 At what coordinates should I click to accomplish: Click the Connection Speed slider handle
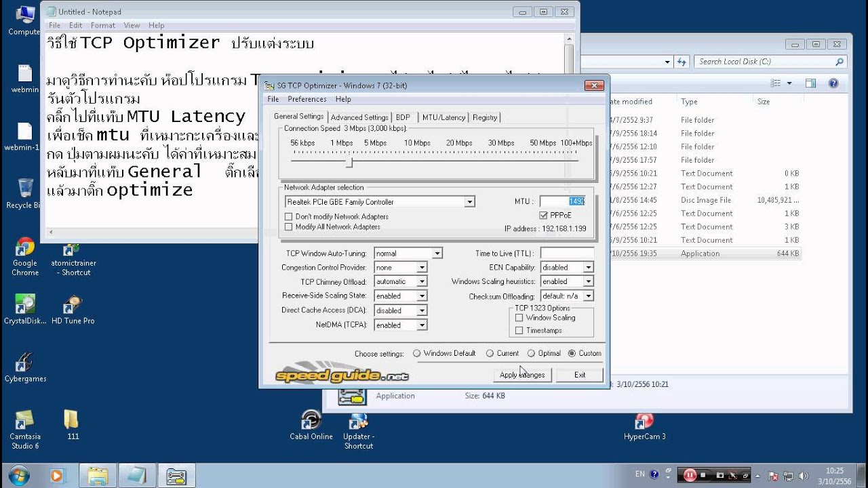coord(350,163)
